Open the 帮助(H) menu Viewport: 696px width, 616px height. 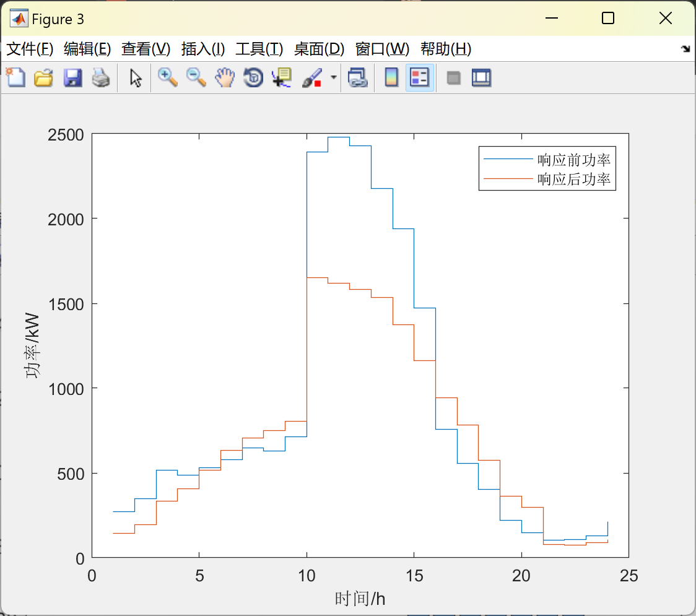pos(446,49)
